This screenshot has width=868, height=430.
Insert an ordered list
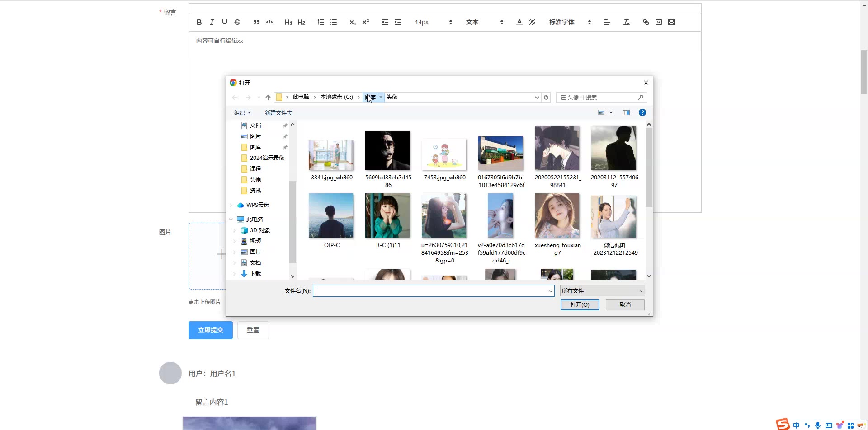[321, 22]
